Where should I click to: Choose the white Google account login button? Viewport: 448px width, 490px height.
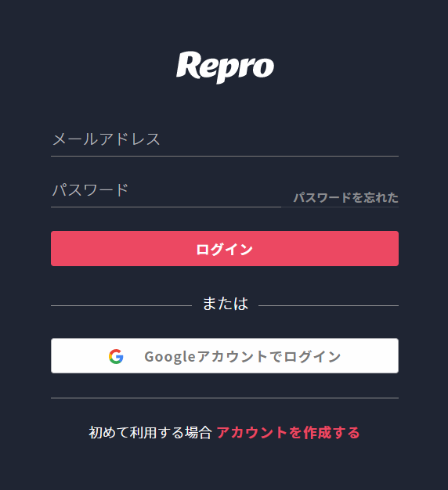tap(225, 355)
